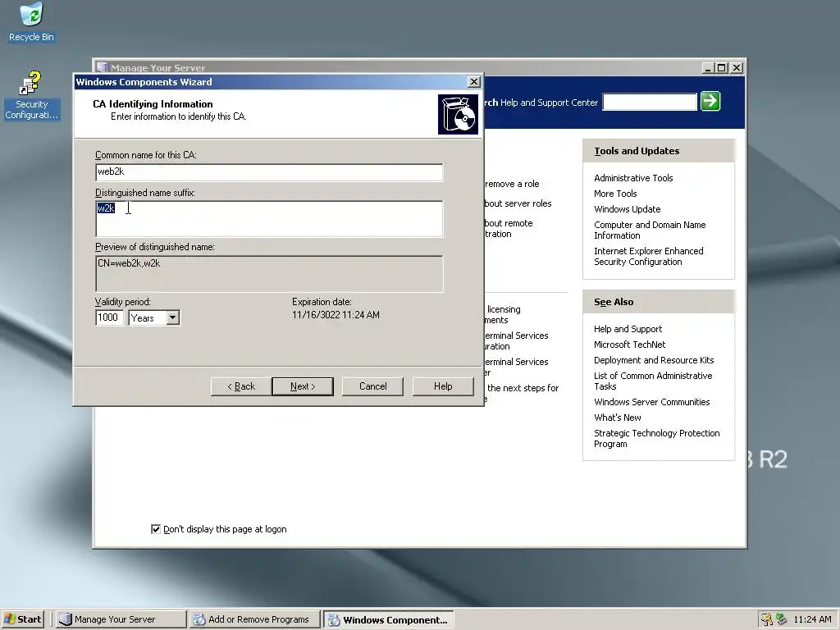Close the Manage Your Server window
This screenshot has width=840, height=630.
(x=737, y=68)
